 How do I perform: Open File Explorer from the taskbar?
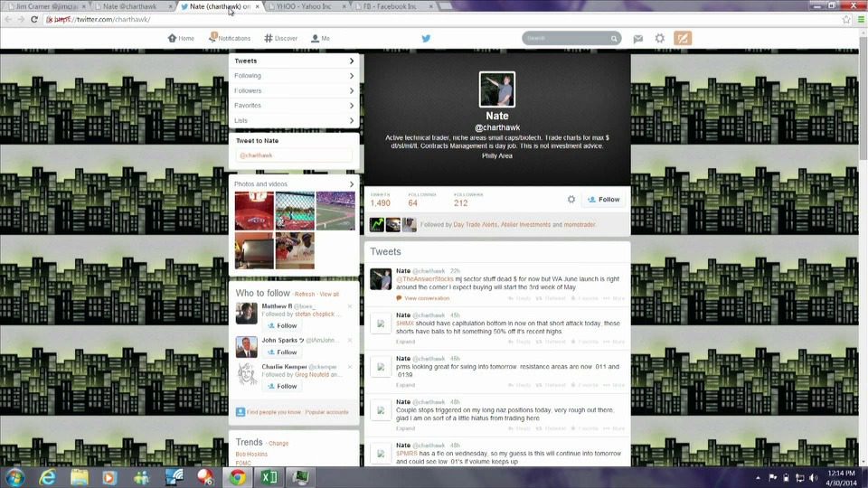pos(80,477)
